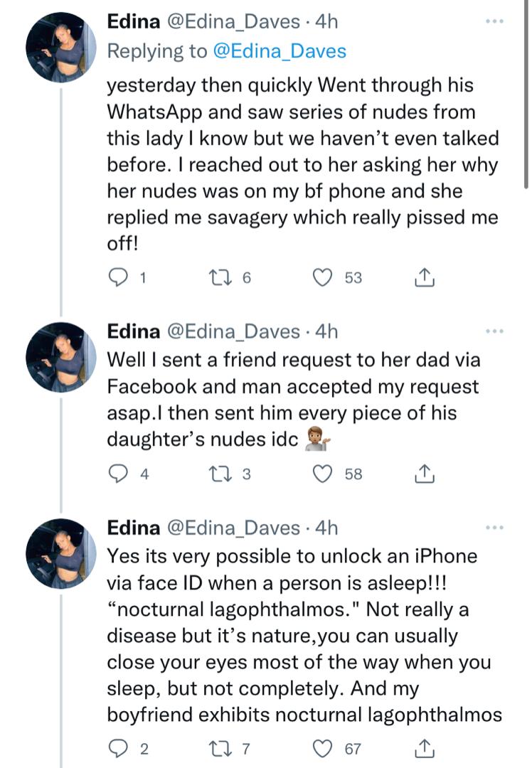Open the @Edina_Daves link after Replying to
The width and height of the screenshot is (532, 768).
(280, 51)
